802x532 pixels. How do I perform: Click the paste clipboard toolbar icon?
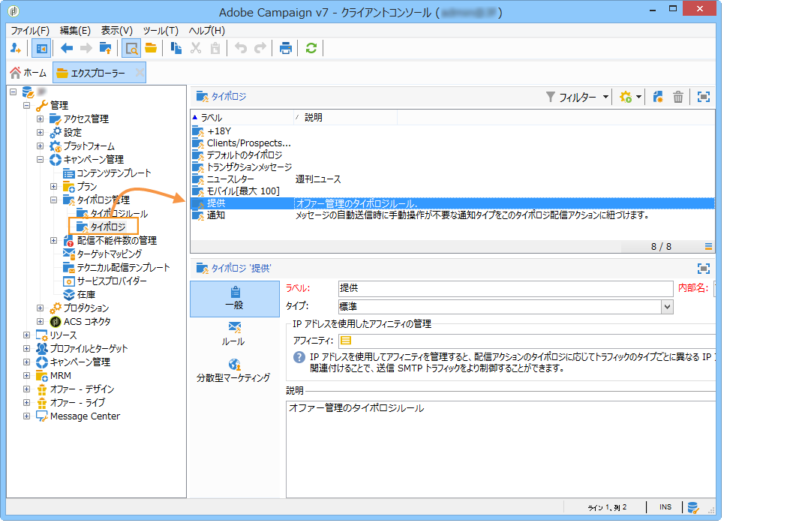[x=215, y=49]
